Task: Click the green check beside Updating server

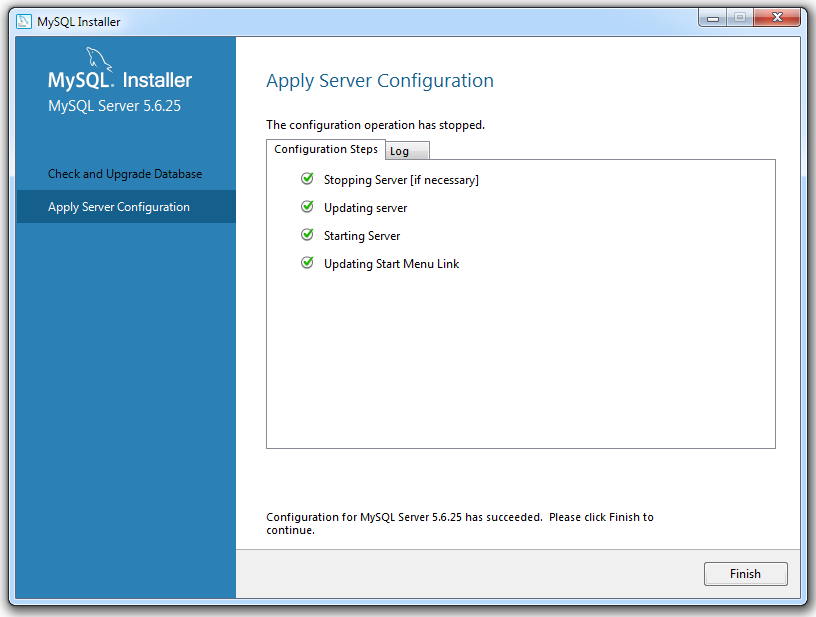Action: (307, 207)
